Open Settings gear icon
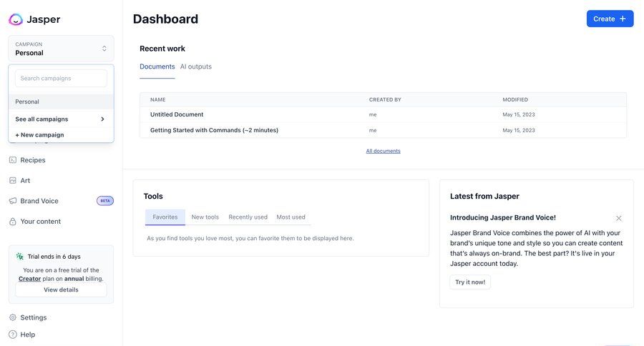The image size is (644, 346). (13, 317)
